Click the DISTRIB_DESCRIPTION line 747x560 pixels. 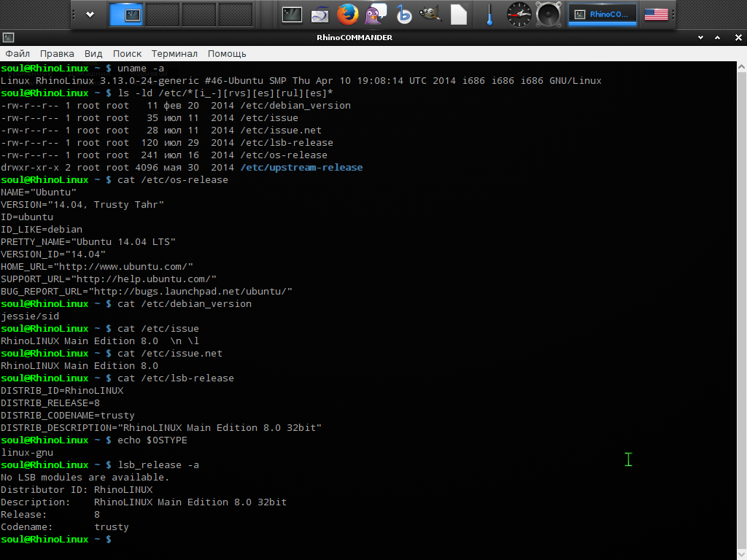[x=161, y=427]
